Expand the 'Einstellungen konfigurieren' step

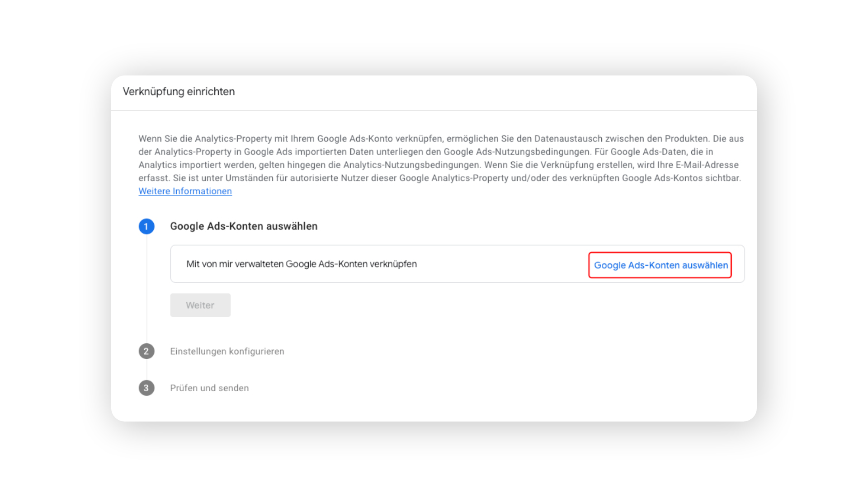coord(227,351)
